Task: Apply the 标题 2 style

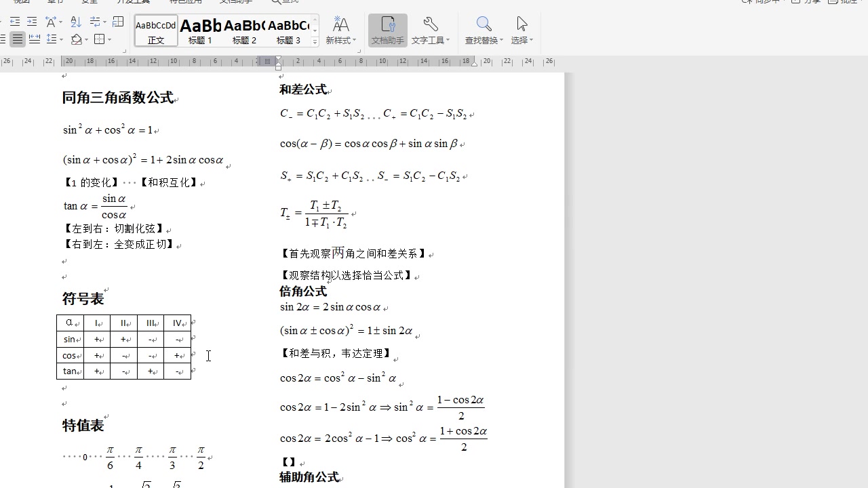Action: pos(244,31)
